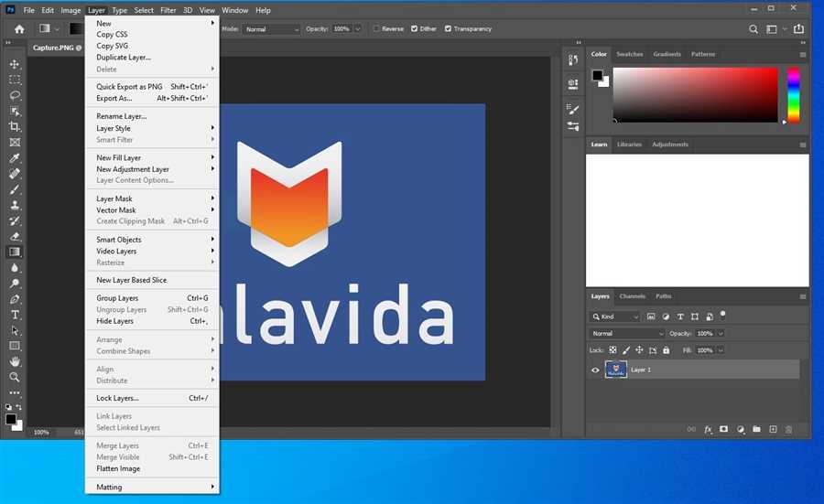Select the Object Selection tool
The width and height of the screenshot is (824, 504).
click(15, 112)
